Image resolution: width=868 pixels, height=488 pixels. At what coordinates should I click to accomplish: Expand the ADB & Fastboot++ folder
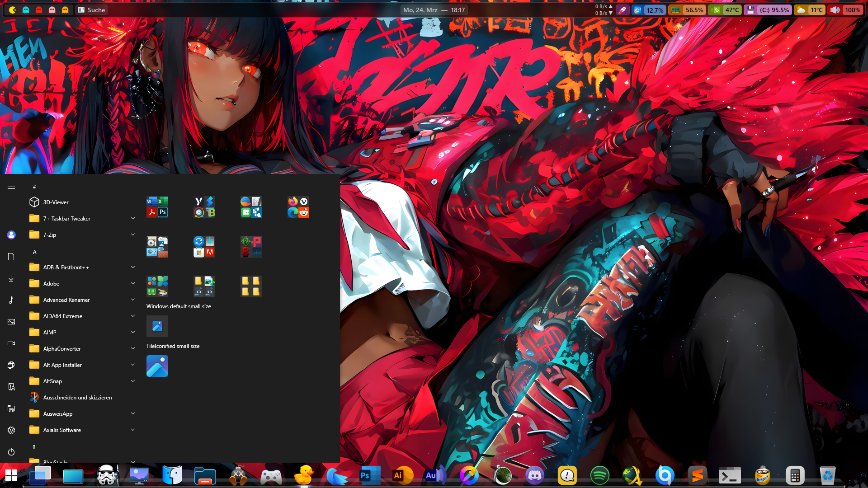tap(133, 267)
